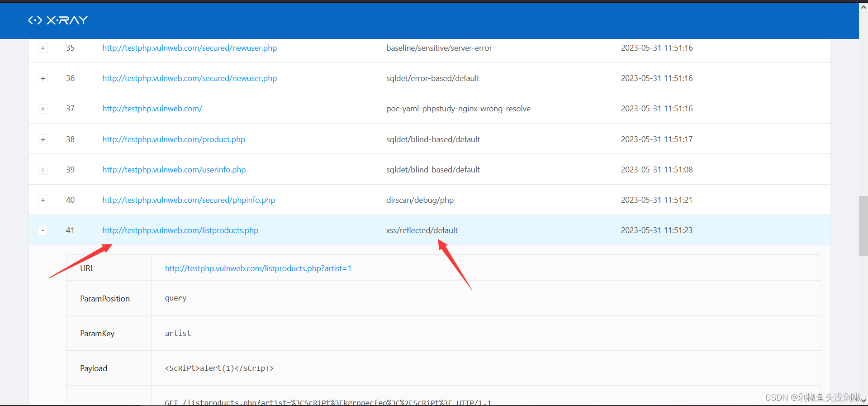The width and height of the screenshot is (868, 406).
Task: Click the scrollbar up arrow
Action: tap(863, 7)
